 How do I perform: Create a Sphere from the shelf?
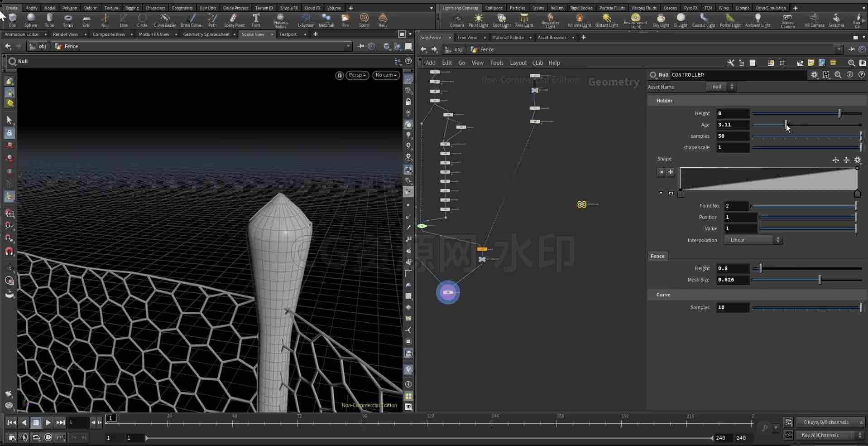click(x=31, y=20)
